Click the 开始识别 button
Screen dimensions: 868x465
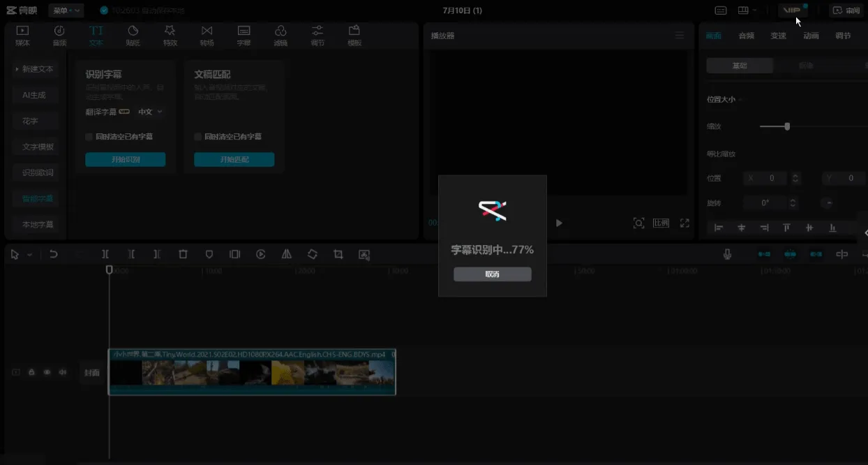coord(126,160)
